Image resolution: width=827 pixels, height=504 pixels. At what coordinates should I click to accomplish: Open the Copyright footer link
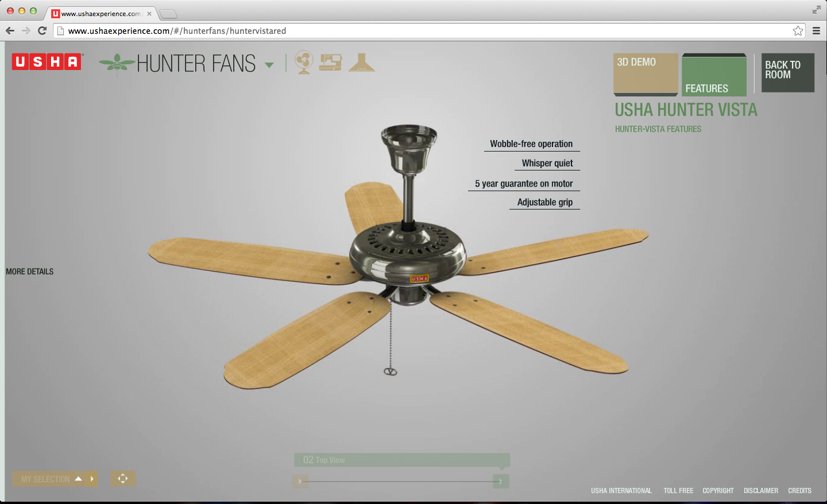718,491
